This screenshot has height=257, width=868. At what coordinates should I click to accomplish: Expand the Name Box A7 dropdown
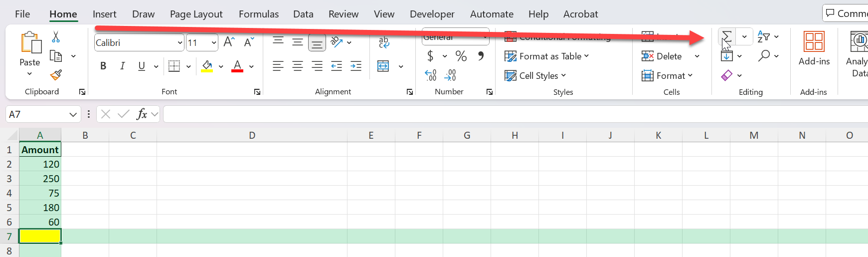pyautogui.click(x=73, y=114)
